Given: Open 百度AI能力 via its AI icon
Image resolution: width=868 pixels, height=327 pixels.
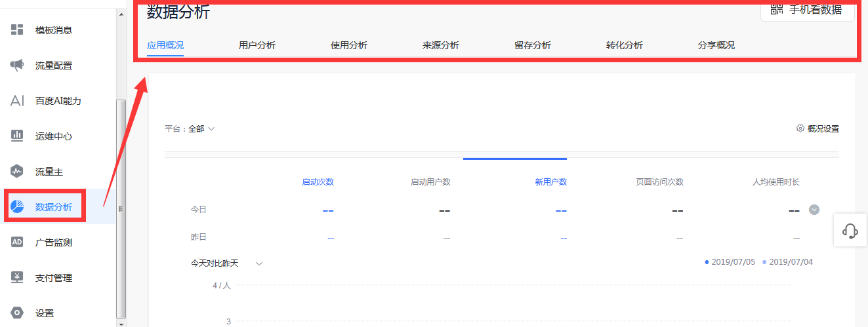Looking at the screenshot, I should tap(17, 101).
